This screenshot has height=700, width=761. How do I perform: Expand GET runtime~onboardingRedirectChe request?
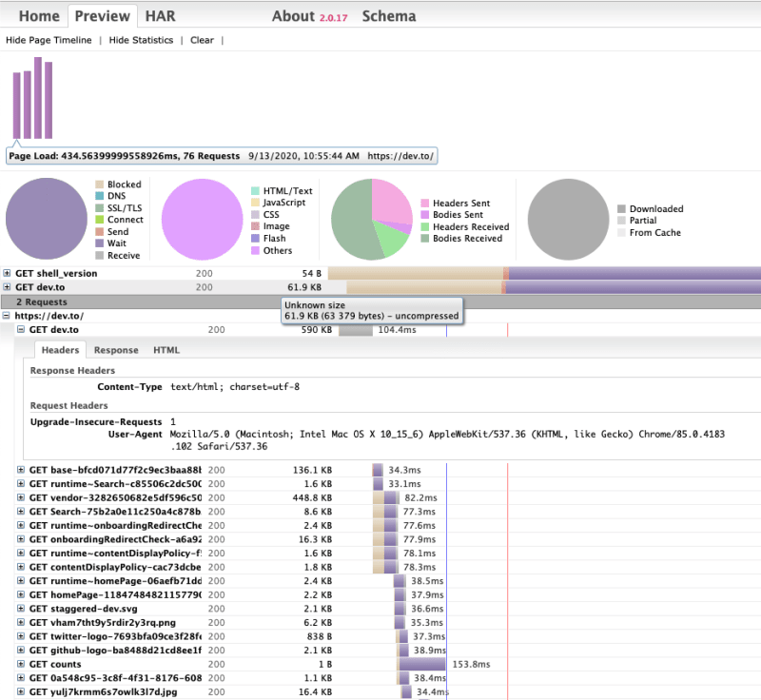click(x=21, y=525)
